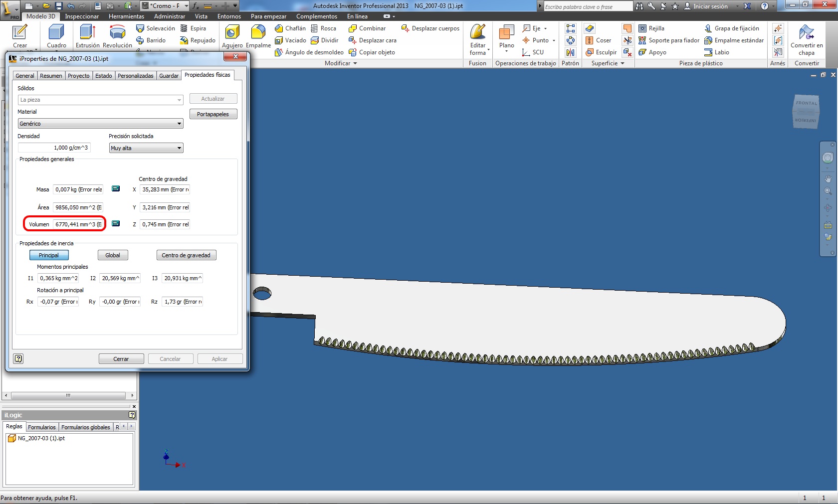
Task: Select the Revolución tool
Action: [x=117, y=36]
